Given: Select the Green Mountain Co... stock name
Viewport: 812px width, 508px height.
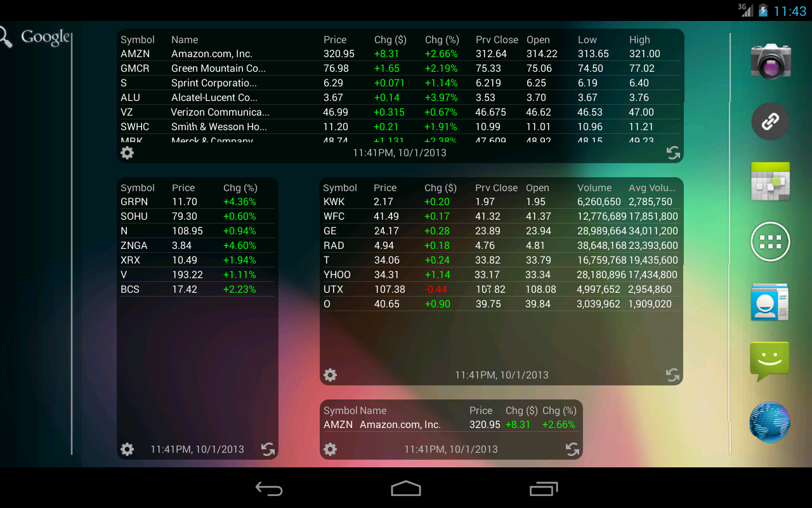Looking at the screenshot, I should point(218,69).
